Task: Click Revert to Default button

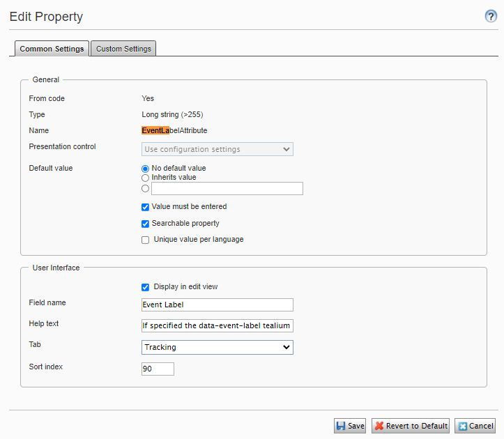Action: pyautogui.click(x=410, y=426)
